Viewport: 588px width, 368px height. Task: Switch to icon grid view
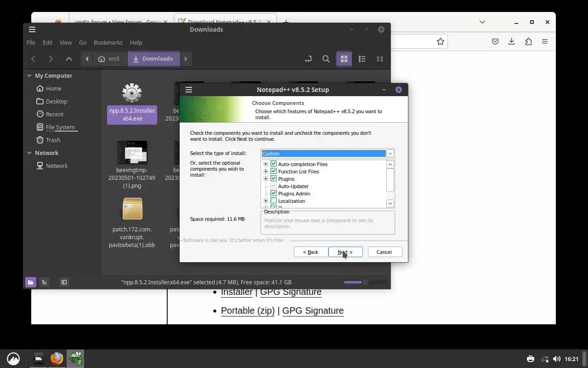(344, 59)
